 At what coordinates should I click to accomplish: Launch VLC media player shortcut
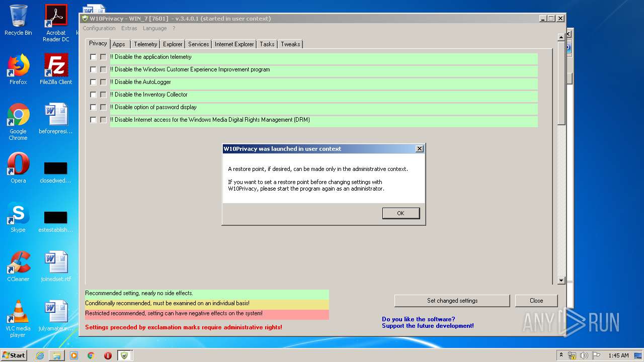18,319
